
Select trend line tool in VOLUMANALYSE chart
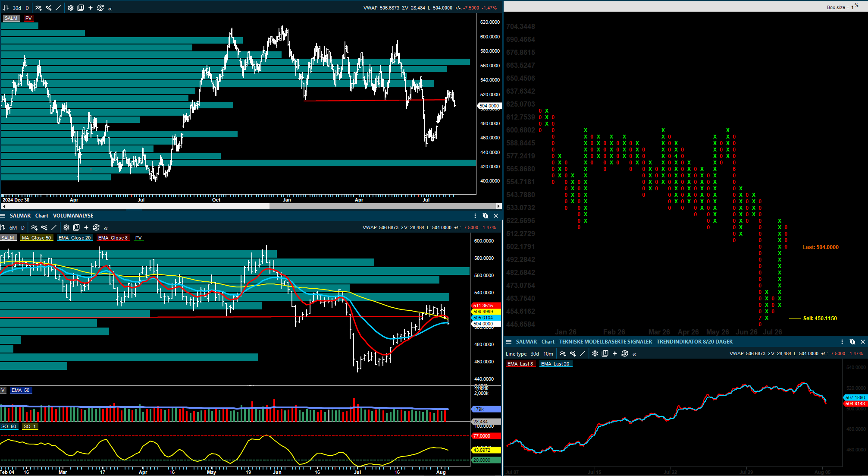(x=54, y=227)
